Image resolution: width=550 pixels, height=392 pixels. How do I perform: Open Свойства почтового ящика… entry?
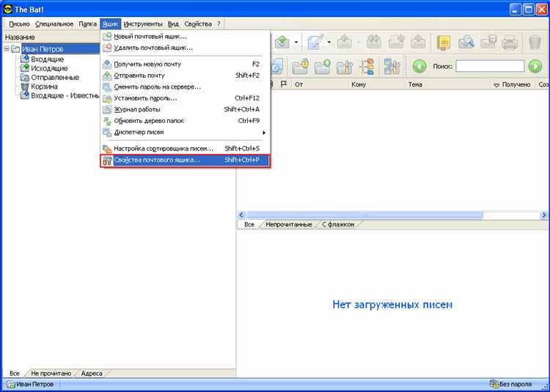coord(186,160)
